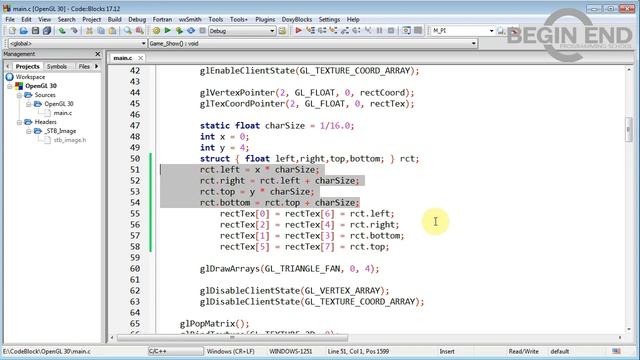Click the Next line debug icon
The image size is (640, 360).
pyautogui.click(x=322, y=31)
